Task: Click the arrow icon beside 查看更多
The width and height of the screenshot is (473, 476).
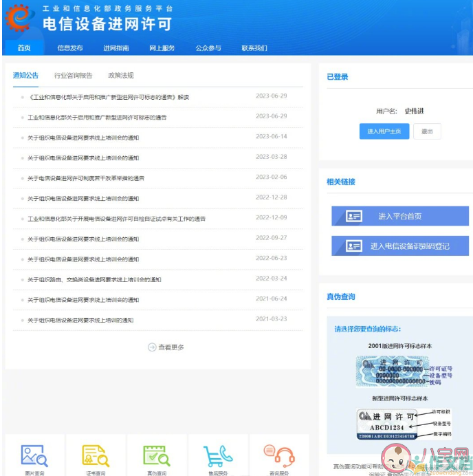Action: pos(152,347)
